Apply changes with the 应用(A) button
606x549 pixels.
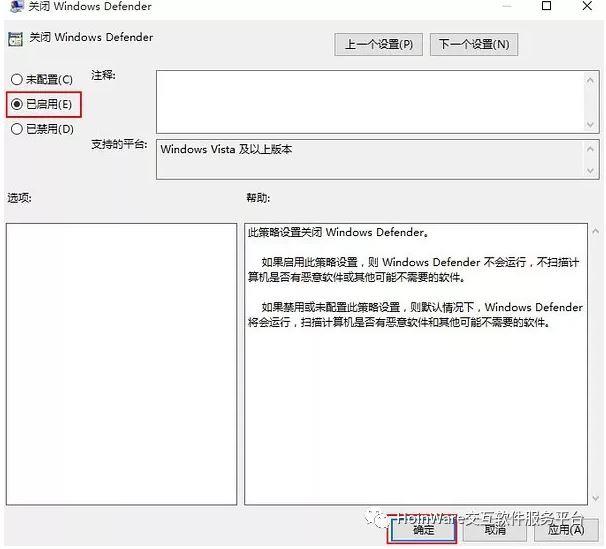(x=564, y=530)
